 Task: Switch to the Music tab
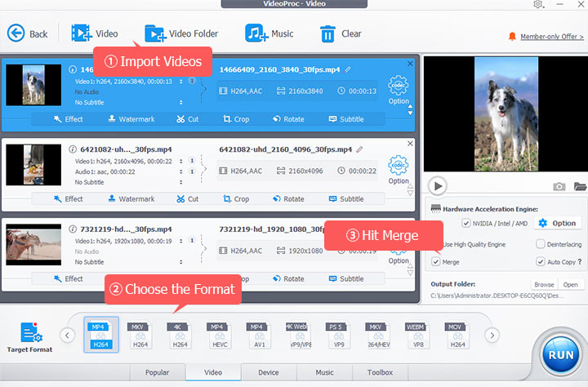pos(324,372)
